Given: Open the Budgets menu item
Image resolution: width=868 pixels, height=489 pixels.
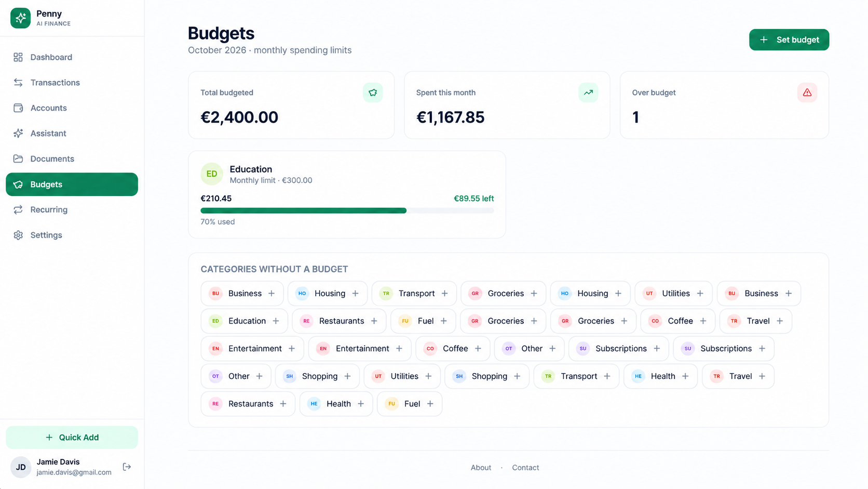Looking at the screenshot, I should tap(72, 184).
